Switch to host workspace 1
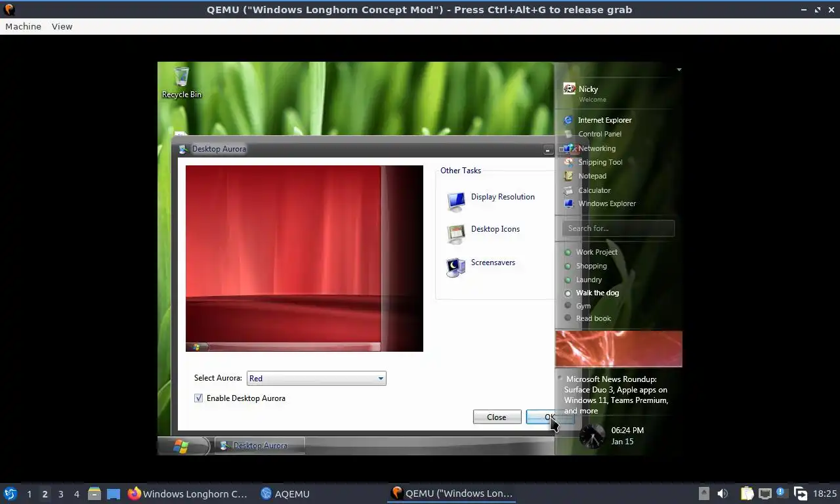This screenshot has width=840, height=504. pos(29,493)
